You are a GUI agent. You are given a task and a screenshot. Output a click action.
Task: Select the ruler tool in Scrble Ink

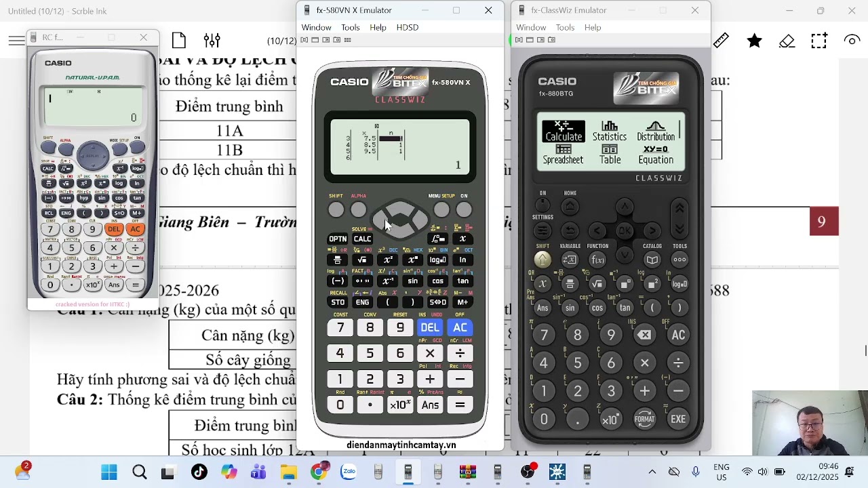click(721, 41)
